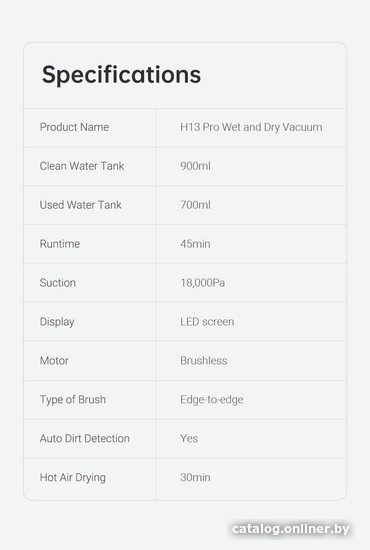
Task: Select the Motor row label
Action: point(54,361)
